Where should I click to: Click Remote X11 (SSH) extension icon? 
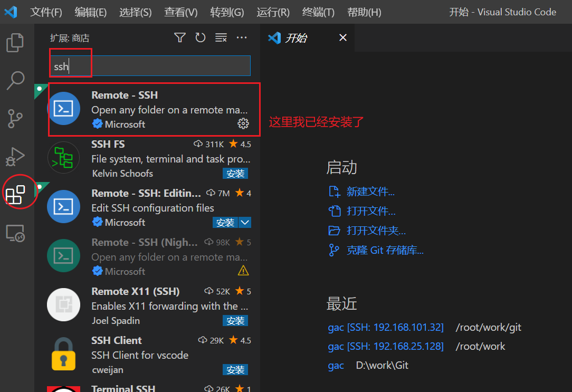(x=64, y=304)
